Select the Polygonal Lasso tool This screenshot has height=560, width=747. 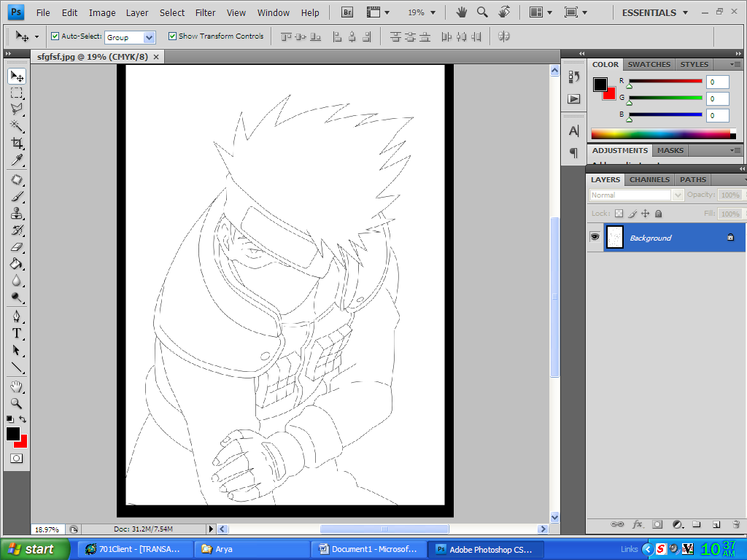click(17, 109)
